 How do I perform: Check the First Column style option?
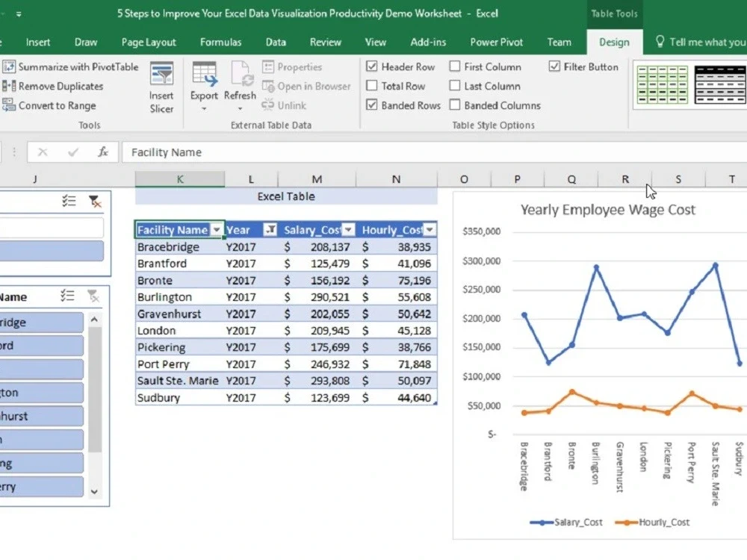pyautogui.click(x=455, y=66)
